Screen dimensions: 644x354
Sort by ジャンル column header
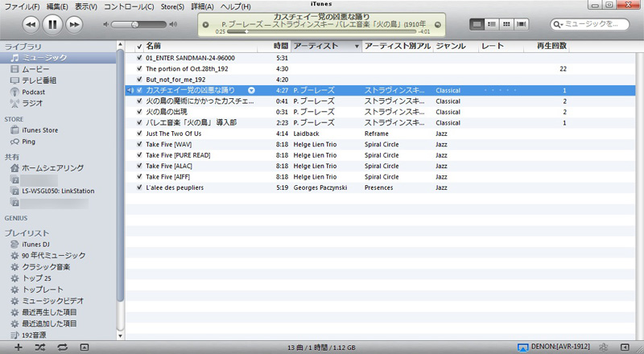pos(456,46)
